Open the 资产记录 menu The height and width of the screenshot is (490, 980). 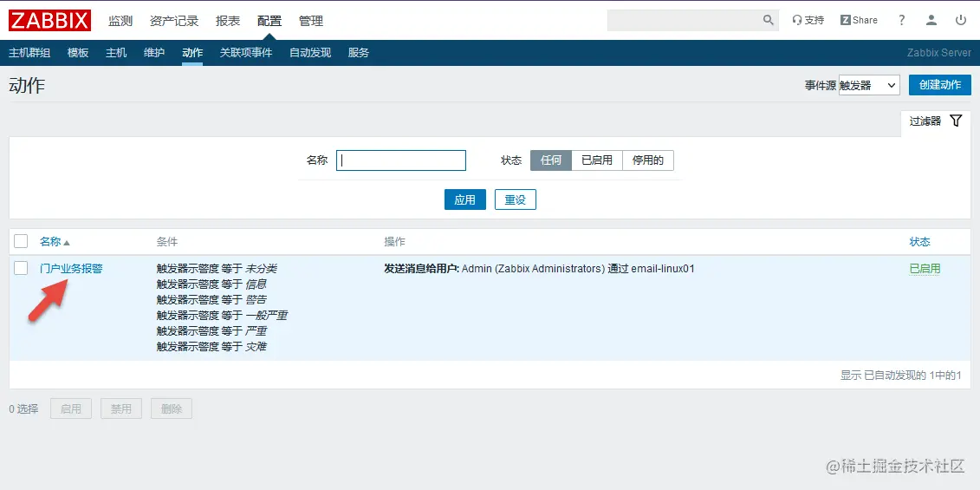click(x=174, y=21)
